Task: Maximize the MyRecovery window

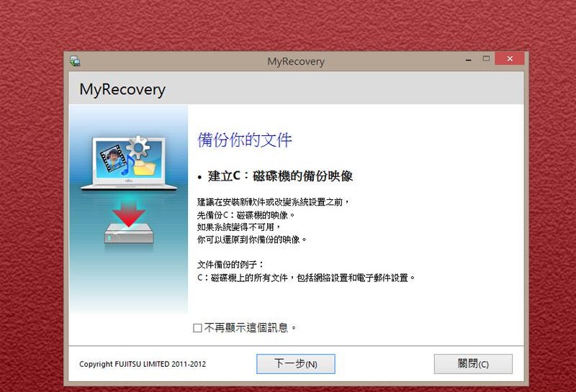Action: [486, 59]
